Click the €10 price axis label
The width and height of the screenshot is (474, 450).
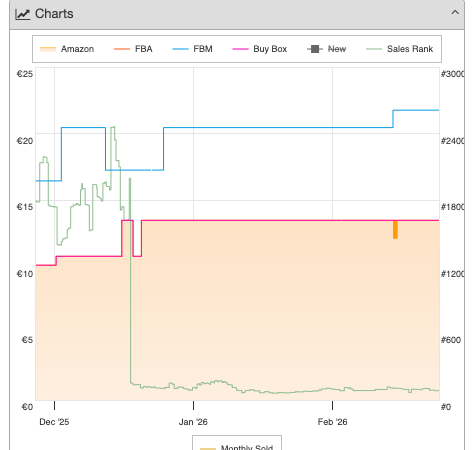(x=25, y=274)
